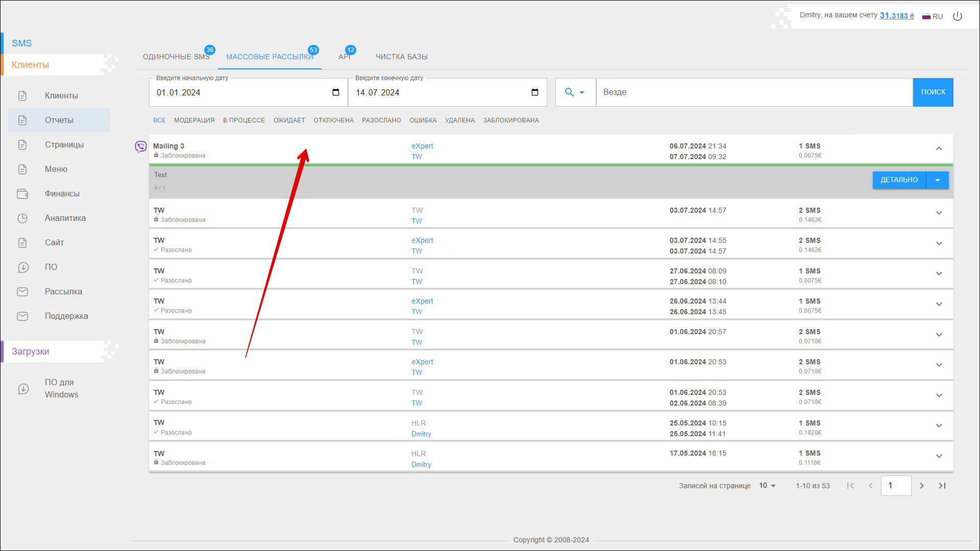Open calendar picker for end date

click(x=534, y=92)
